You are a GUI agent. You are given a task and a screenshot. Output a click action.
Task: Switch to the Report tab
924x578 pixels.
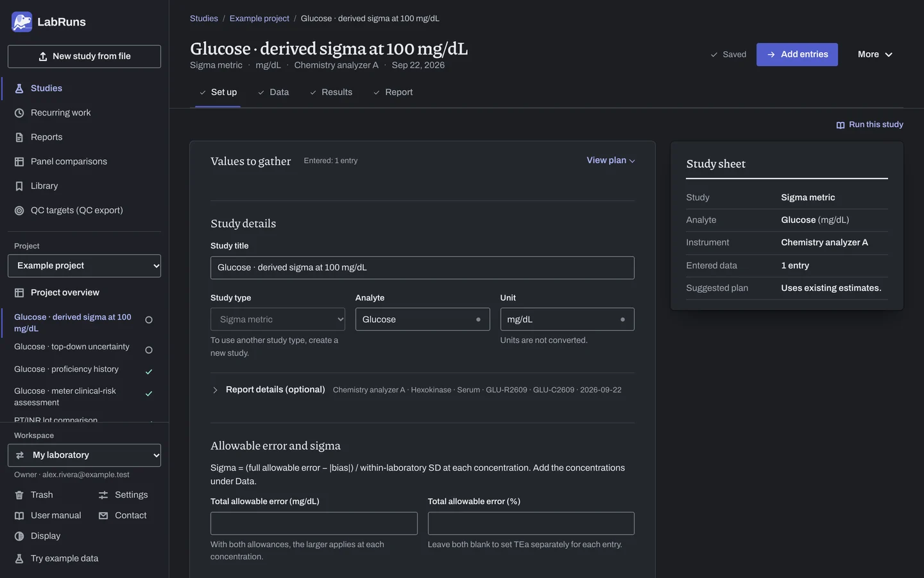coord(393,92)
